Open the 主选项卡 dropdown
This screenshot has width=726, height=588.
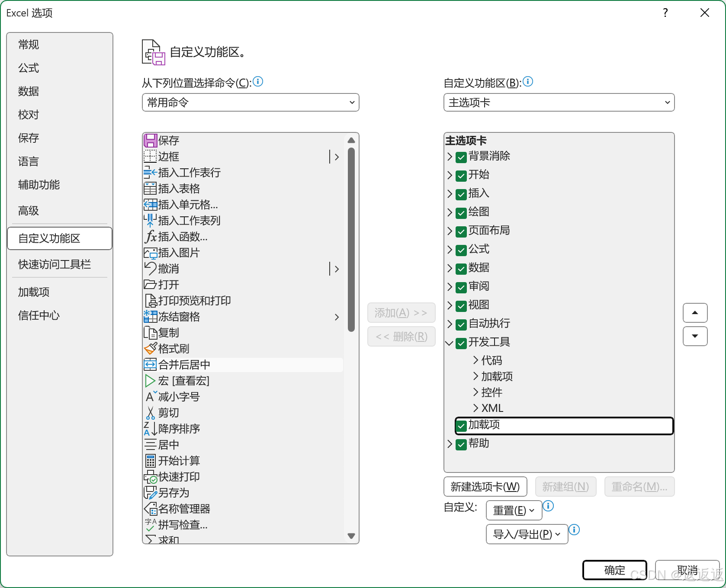(x=559, y=103)
